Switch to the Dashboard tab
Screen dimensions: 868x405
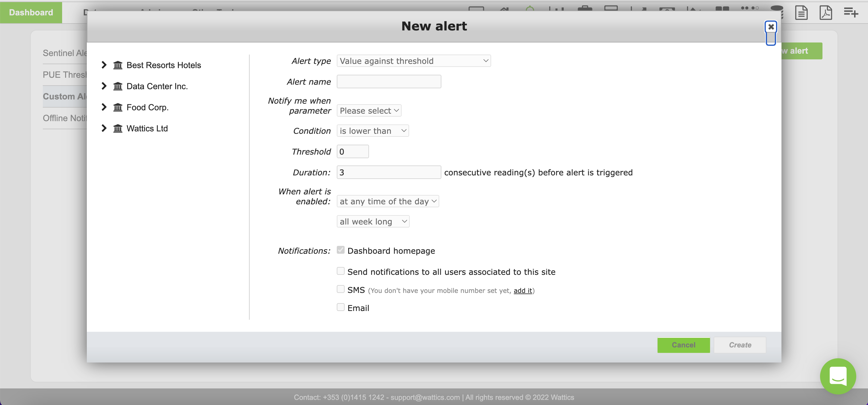31,12
